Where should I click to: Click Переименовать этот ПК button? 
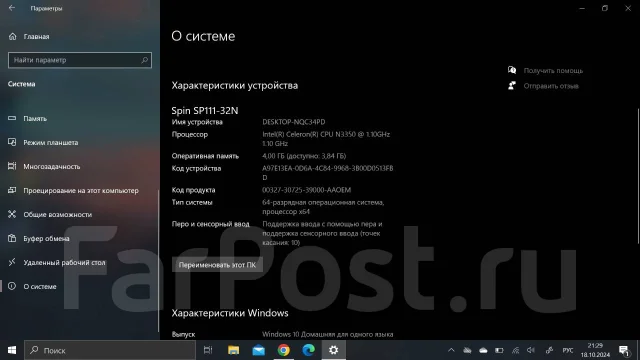[217, 265]
